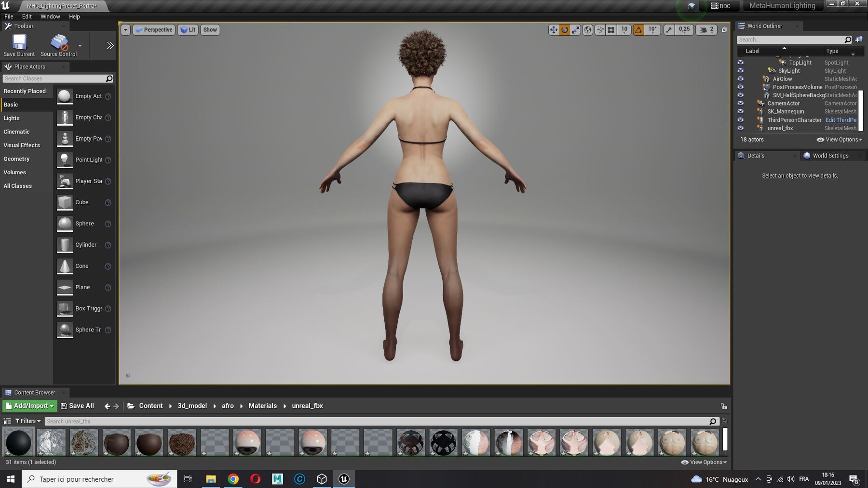The image size is (868, 488).
Task: Select the translate gizmo tool in viewport
Action: [553, 30]
